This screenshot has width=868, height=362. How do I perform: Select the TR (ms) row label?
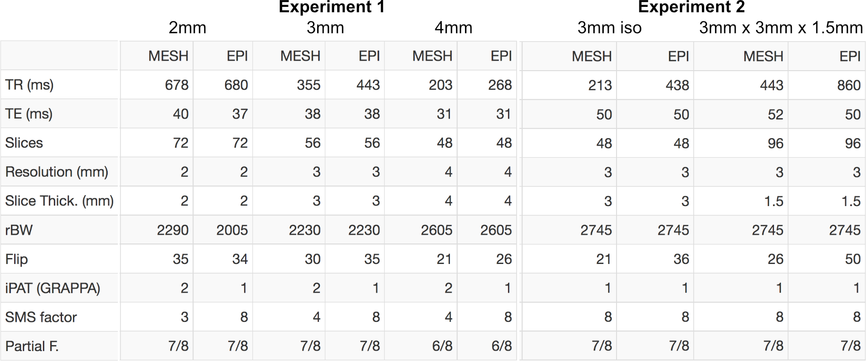30,85
